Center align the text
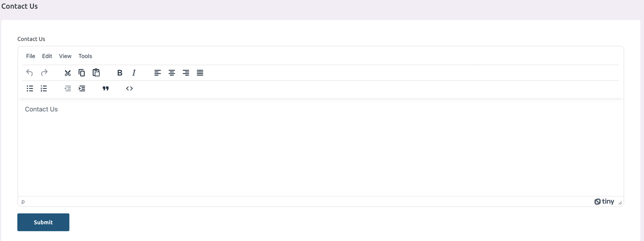The height and width of the screenshot is (241, 644). (x=172, y=73)
